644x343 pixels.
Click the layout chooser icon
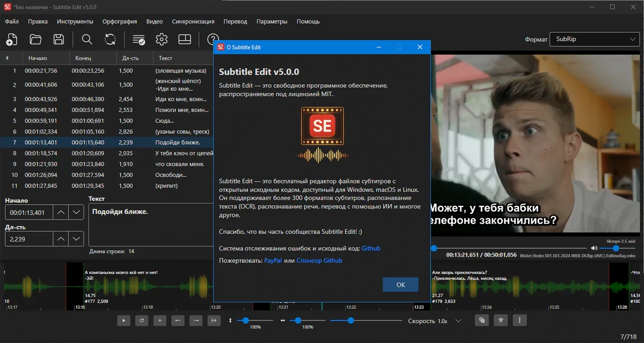pyautogui.click(x=185, y=39)
